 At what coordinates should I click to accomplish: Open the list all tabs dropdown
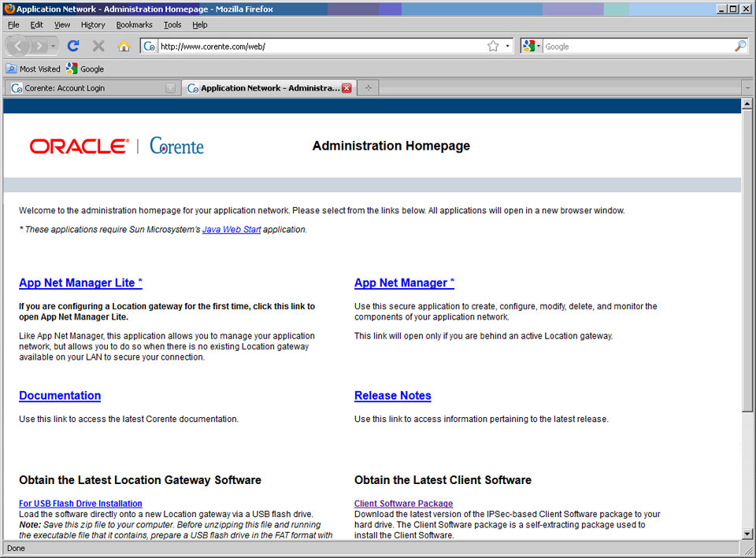(x=747, y=88)
